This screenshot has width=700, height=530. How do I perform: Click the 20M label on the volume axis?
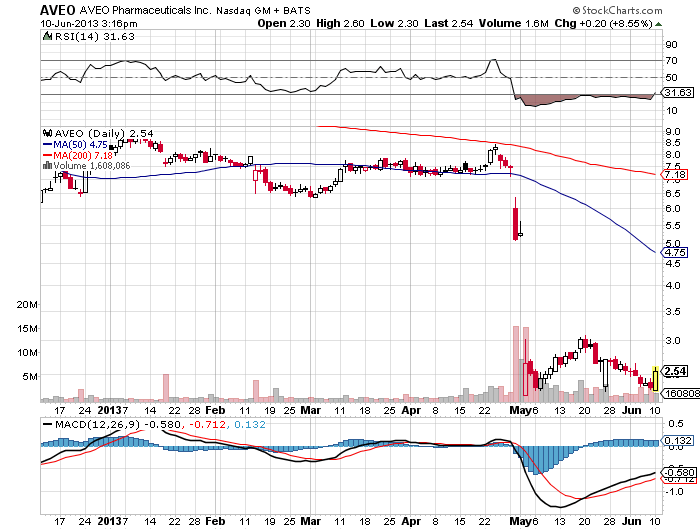coord(27,305)
